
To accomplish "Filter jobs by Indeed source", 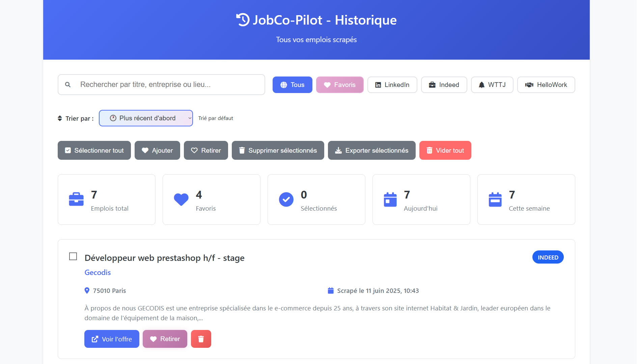I will point(444,85).
